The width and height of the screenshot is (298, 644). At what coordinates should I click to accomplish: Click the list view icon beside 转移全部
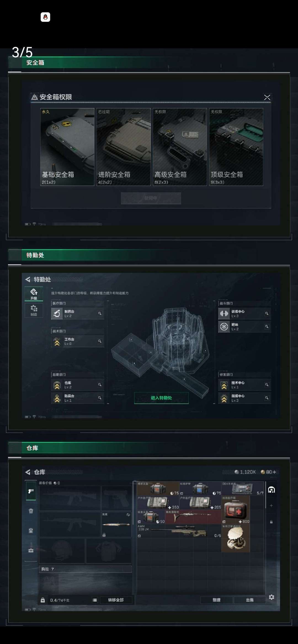point(95,600)
